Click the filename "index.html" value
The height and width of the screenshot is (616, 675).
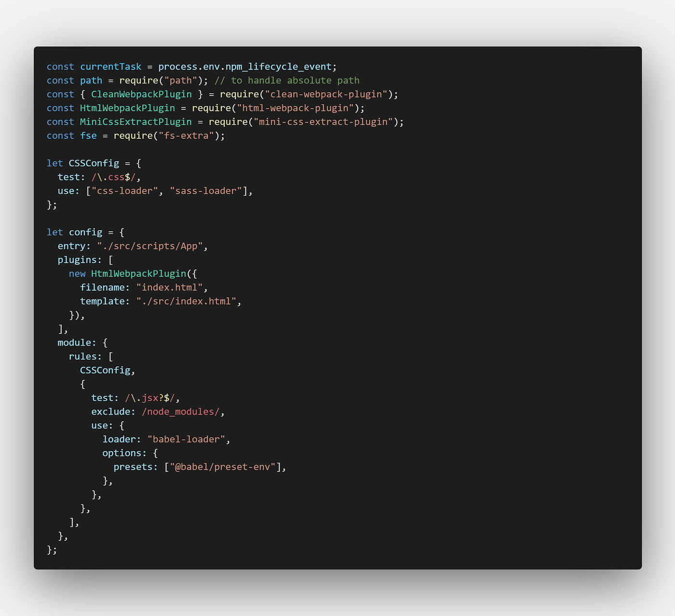click(x=169, y=287)
